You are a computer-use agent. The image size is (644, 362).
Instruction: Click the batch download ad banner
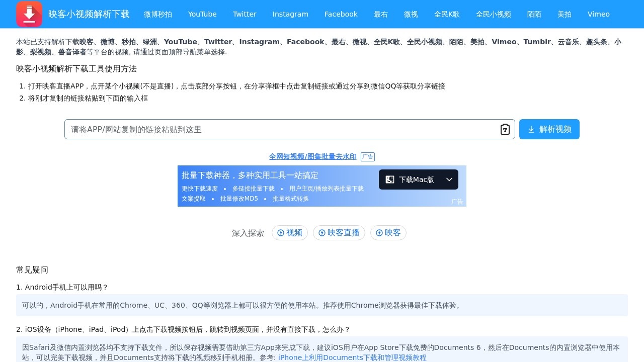(x=277, y=186)
